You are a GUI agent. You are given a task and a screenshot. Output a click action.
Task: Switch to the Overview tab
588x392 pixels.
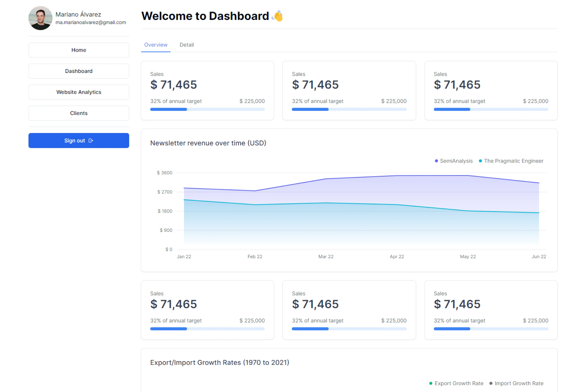[x=156, y=45]
